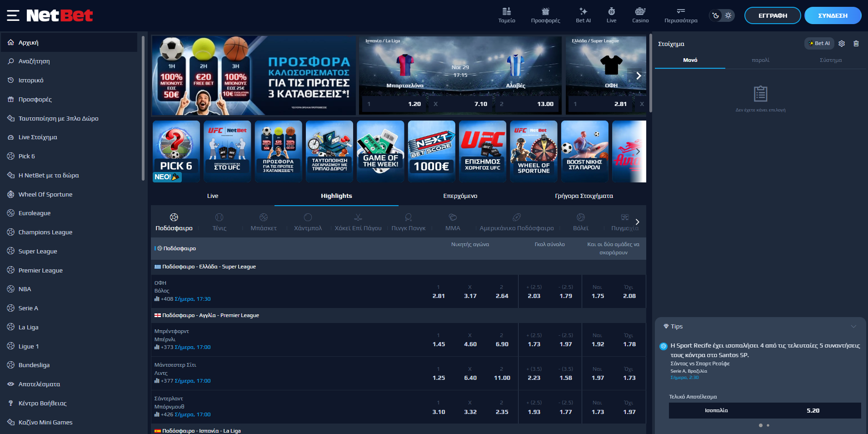Click the betslip settings gear icon

coord(842,44)
